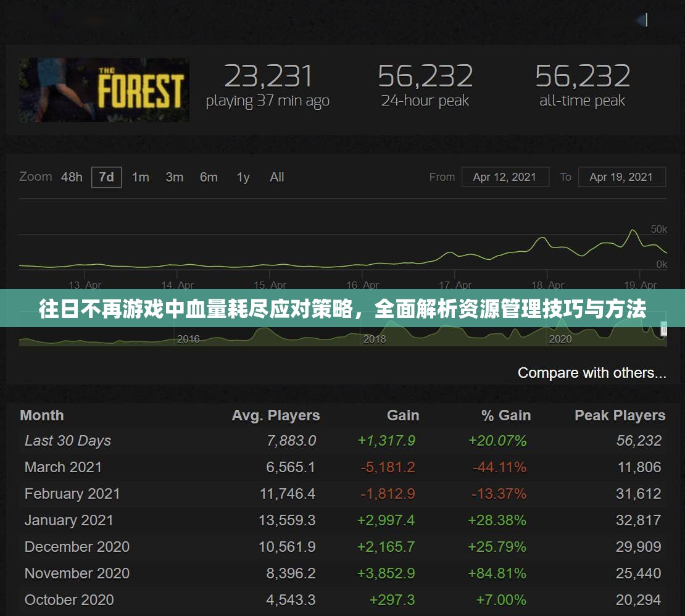Click the banner headline about 往日不再
The height and width of the screenshot is (616, 685).
(342, 309)
